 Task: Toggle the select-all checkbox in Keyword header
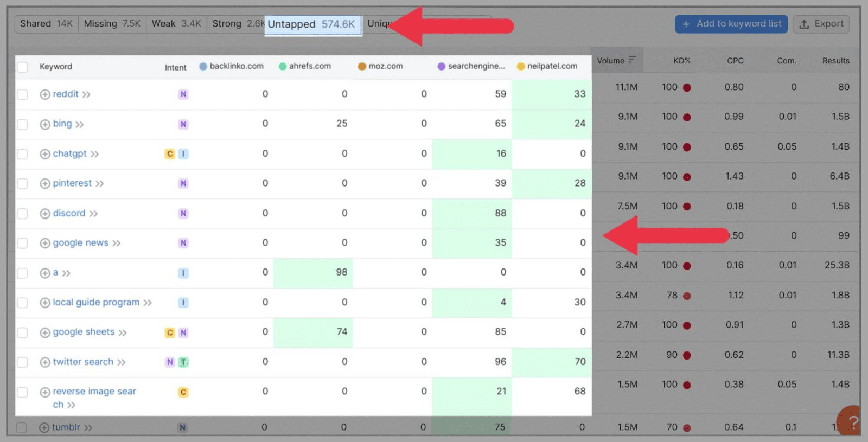point(22,67)
